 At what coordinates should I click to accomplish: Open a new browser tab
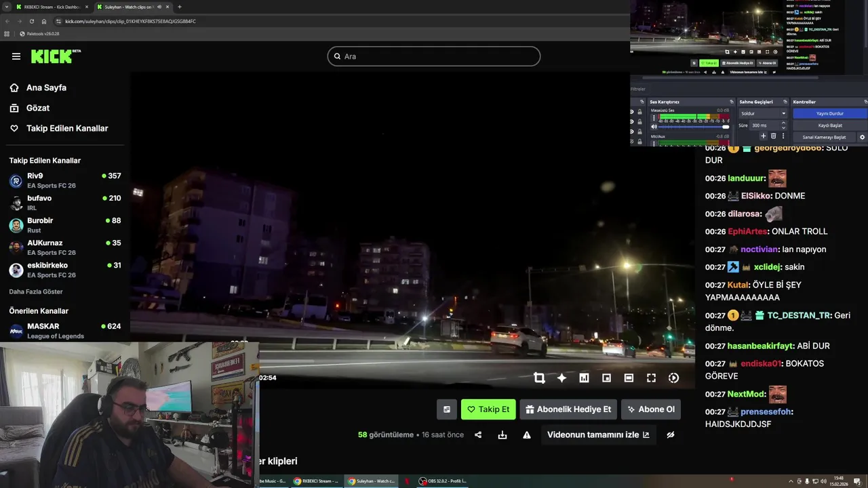[179, 7]
